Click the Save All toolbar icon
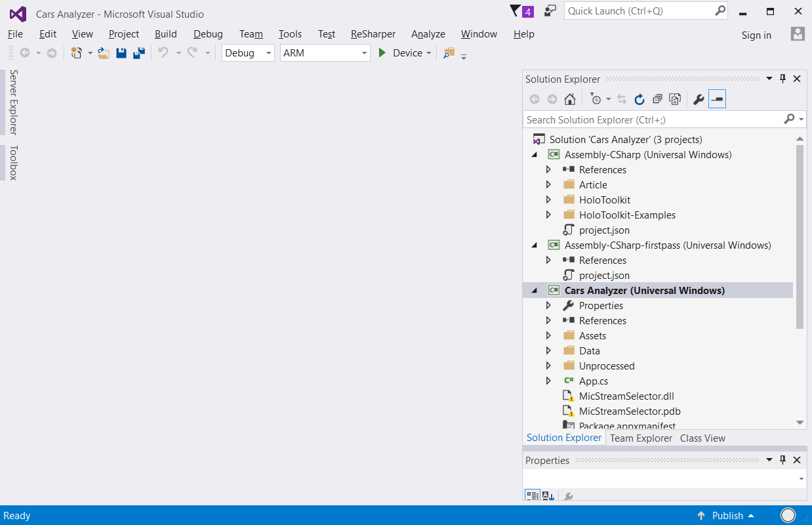 point(138,53)
